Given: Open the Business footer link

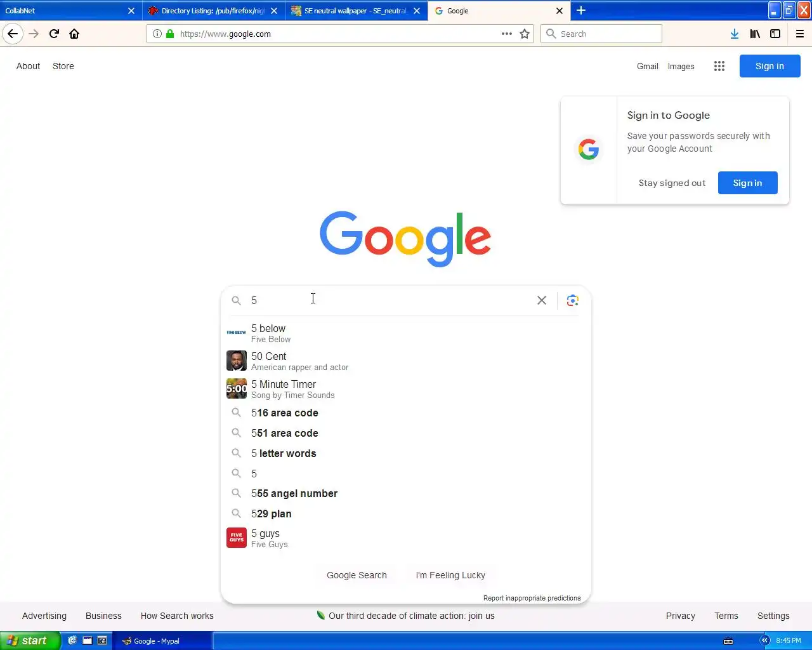Looking at the screenshot, I should click(x=103, y=616).
